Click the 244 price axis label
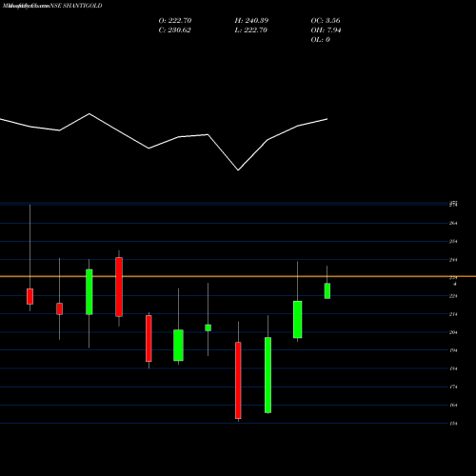476x476 pixels. (x=453, y=260)
